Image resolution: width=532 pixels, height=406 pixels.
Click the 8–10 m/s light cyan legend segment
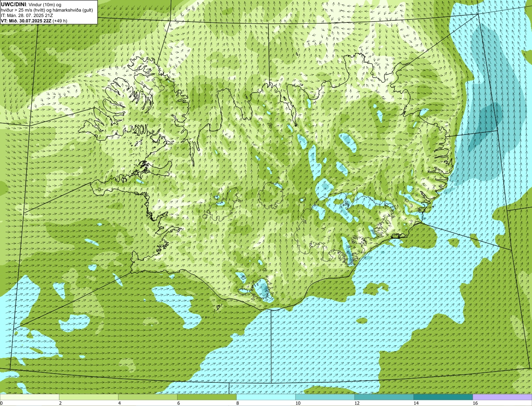[266, 397]
